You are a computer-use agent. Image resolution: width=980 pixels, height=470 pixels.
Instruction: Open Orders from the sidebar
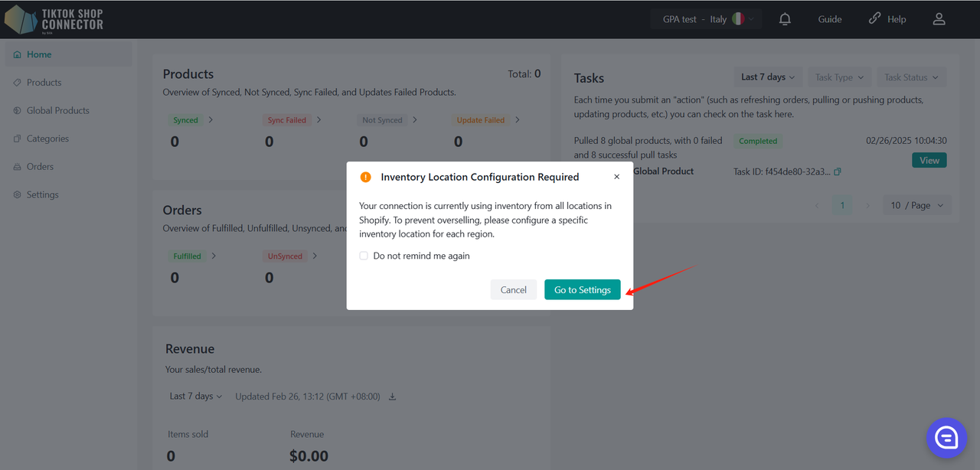pyautogui.click(x=40, y=167)
